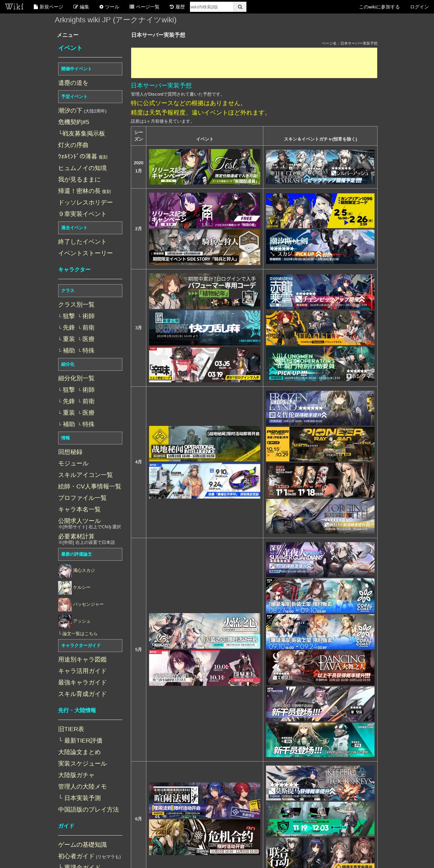Click the Dancing Lava gacha banner
Viewport: 434px width, 868px height.
[320, 668]
